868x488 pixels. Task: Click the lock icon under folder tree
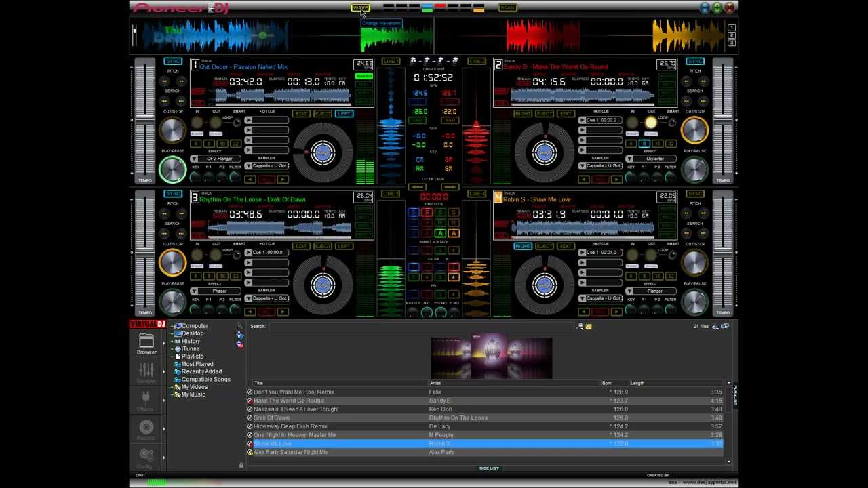[241, 465]
